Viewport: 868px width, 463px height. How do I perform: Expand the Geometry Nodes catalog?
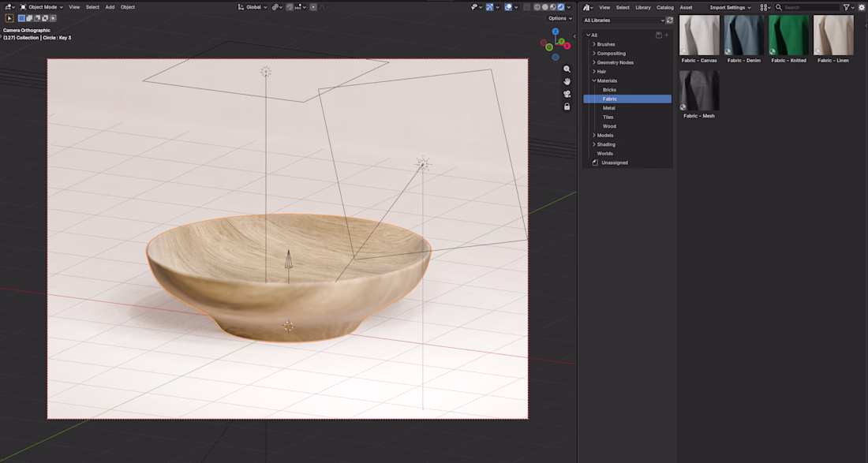click(x=594, y=62)
